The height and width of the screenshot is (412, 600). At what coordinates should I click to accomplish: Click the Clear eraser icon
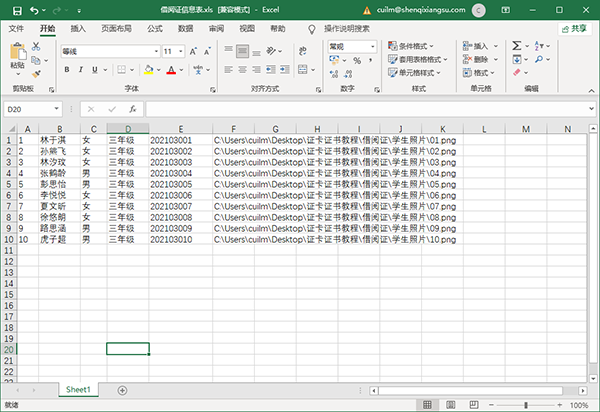[517, 72]
